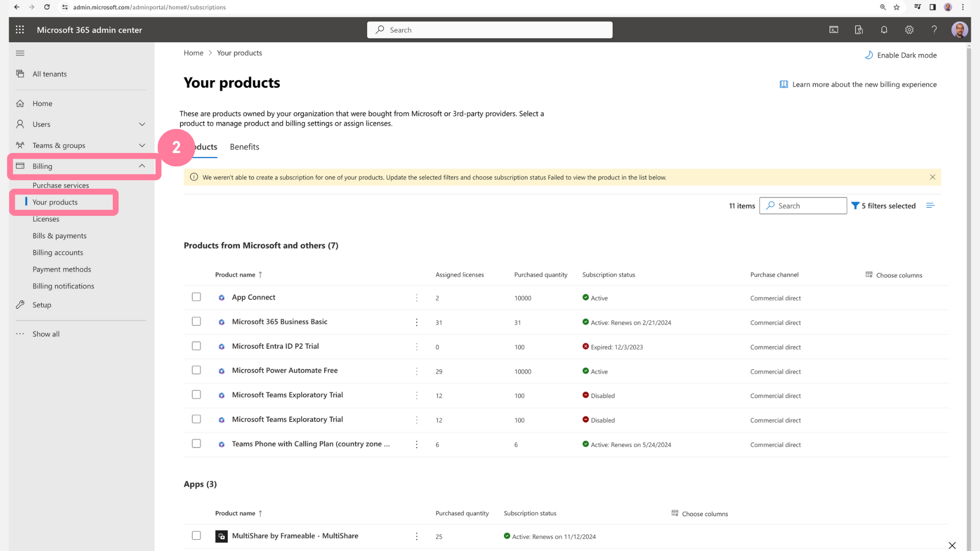Open more actions for Microsoft Entra ID P2 Trial

coord(416,346)
